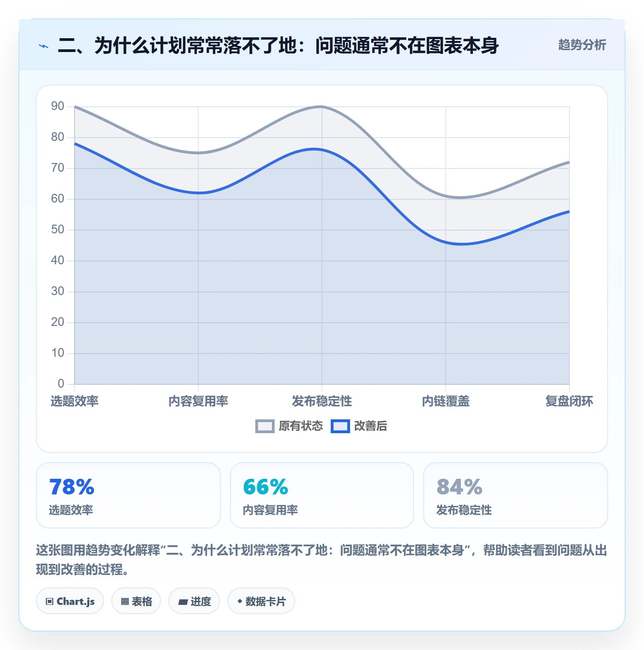Click the 50 y-axis tick label
Image resolution: width=644 pixels, height=650 pixels.
57,230
